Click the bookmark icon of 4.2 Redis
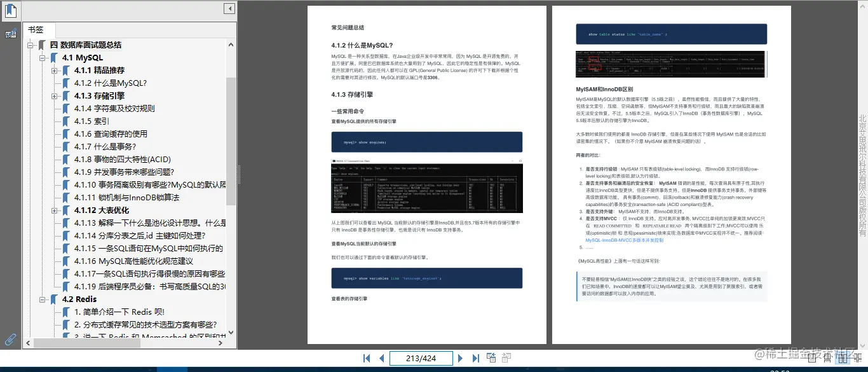Viewport: 868px width, 372px height. point(54,300)
